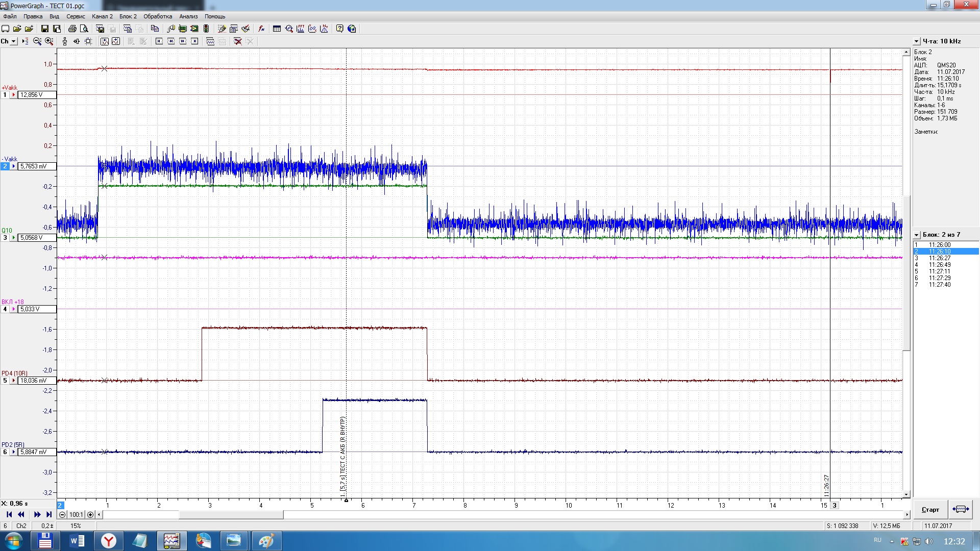
Task: Select block 5 at 11:27:11
Action: (x=939, y=271)
